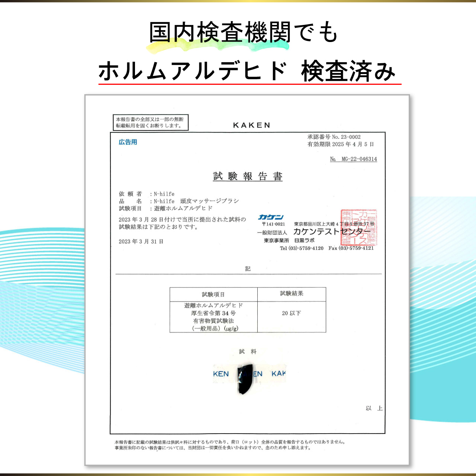The height and width of the screenshot is (476, 476).
Task: Click the result value '20 以下'
Action: point(292,313)
